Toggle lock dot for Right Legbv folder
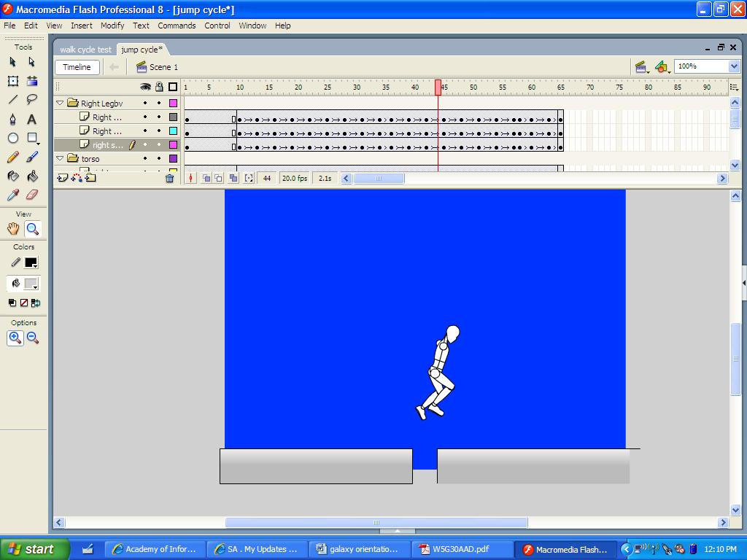 159,103
